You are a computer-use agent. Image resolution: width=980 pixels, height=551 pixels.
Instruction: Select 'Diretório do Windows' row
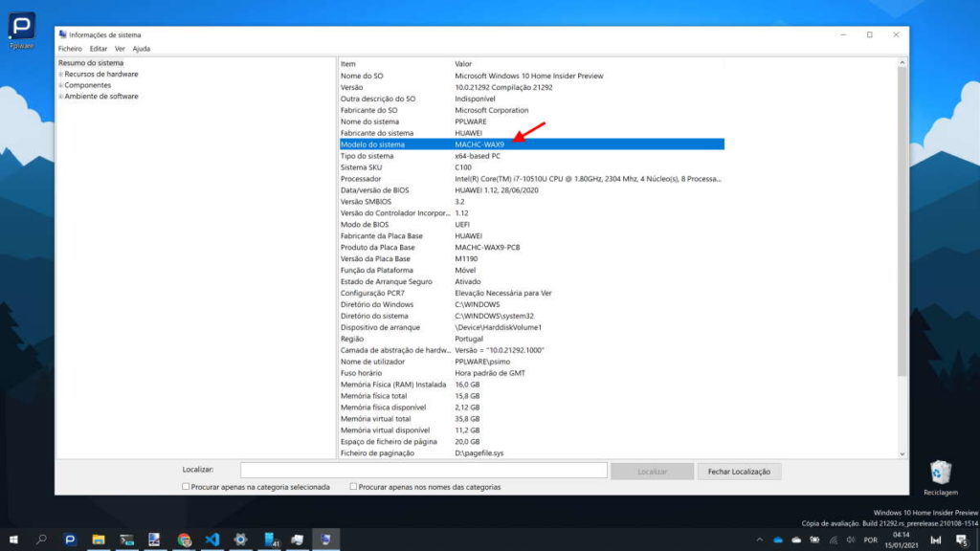tap(532, 305)
